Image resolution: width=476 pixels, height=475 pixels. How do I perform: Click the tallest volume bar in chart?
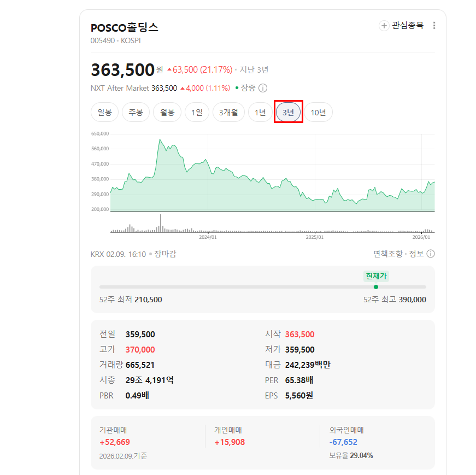pos(161,223)
